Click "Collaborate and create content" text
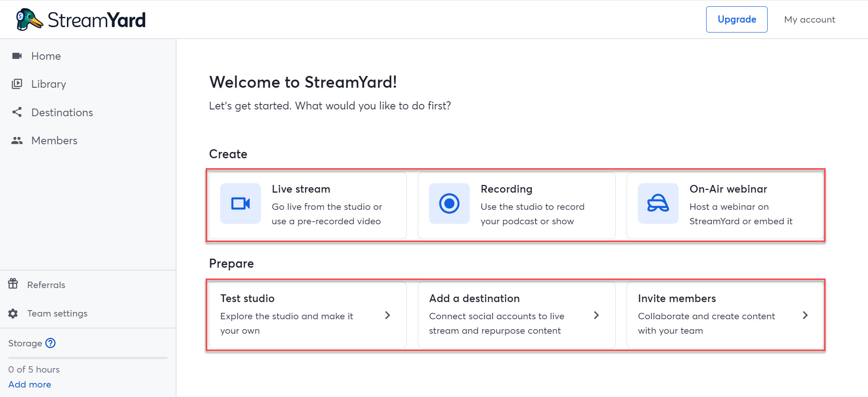 coord(706,316)
